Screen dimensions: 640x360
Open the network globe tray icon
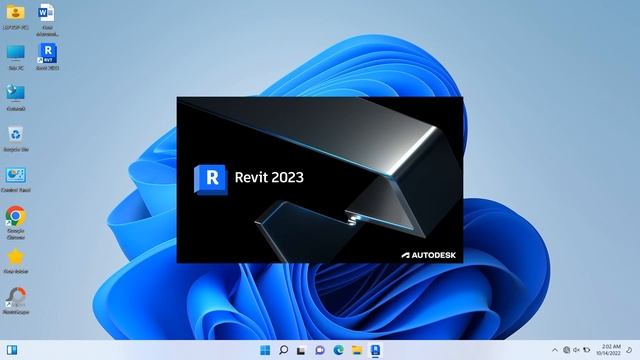click(567, 350)
